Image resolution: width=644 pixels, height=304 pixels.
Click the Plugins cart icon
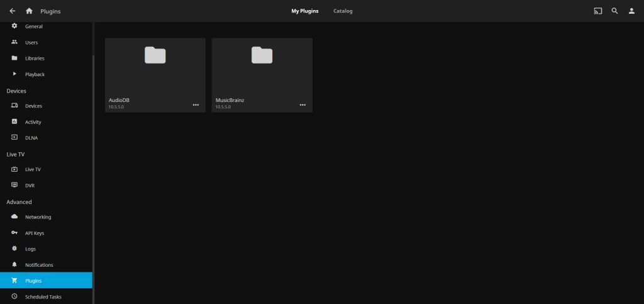(14, 281)
